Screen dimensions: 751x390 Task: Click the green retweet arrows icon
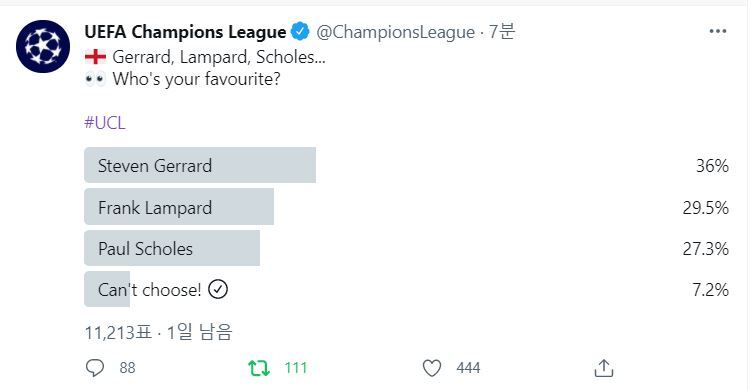pos(259,368)
